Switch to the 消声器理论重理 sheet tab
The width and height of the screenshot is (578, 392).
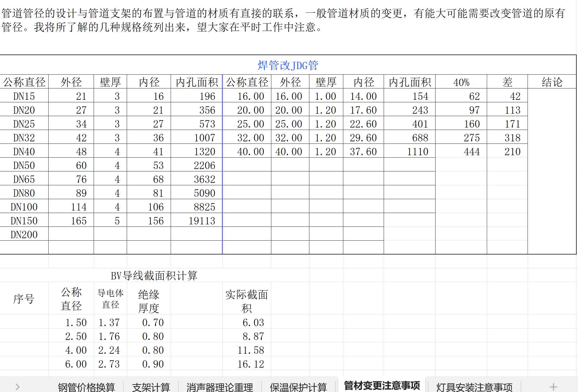pyautogui.click(x=220, y=387)
